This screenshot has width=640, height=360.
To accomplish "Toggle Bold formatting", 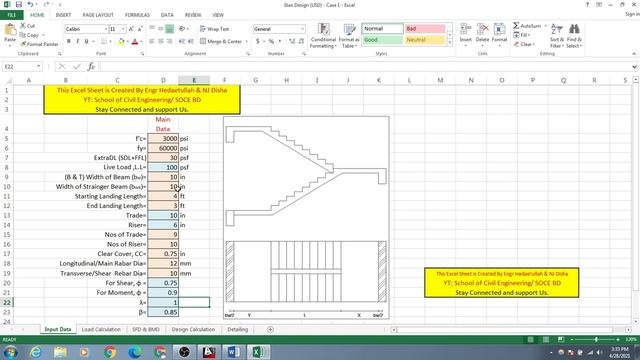I will tap(69, 41).
